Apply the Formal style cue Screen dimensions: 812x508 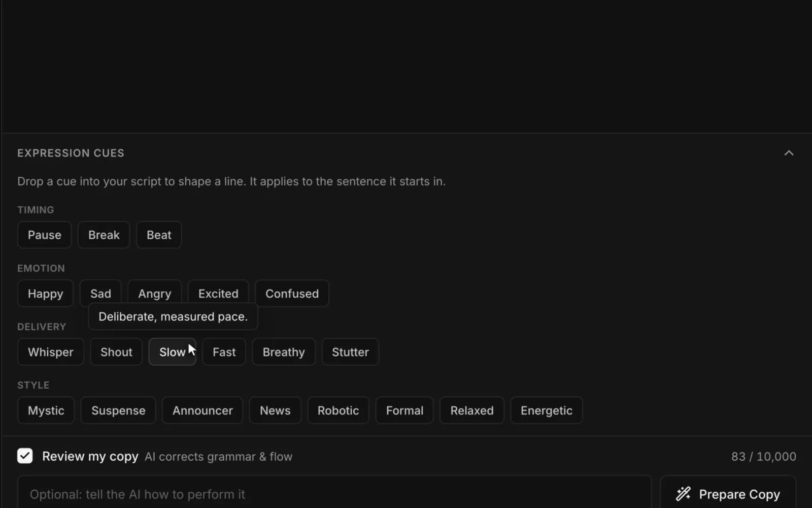(x=404, y=410)
